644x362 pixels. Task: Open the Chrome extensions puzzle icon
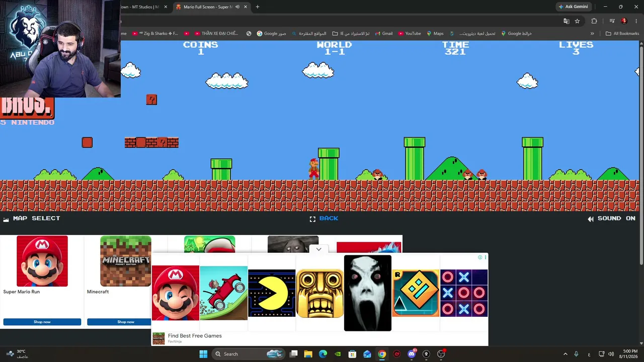tap(594, 21)
